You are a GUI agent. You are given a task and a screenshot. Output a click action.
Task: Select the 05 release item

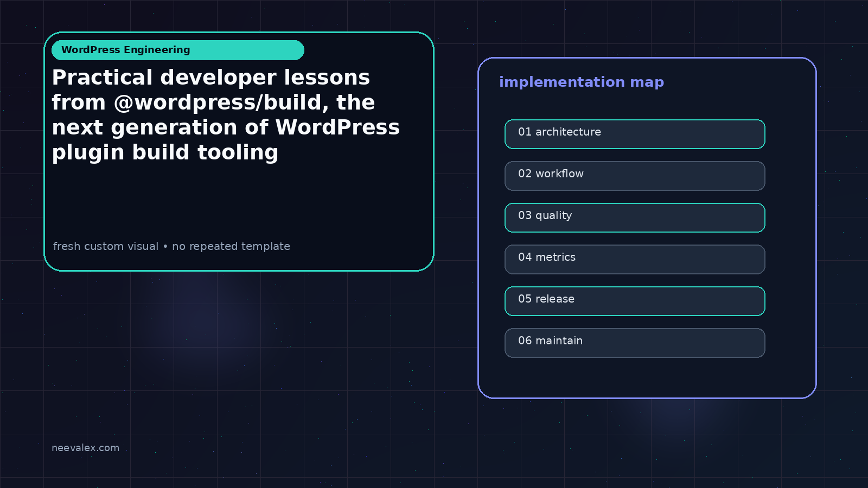click(x=635, y=301)
